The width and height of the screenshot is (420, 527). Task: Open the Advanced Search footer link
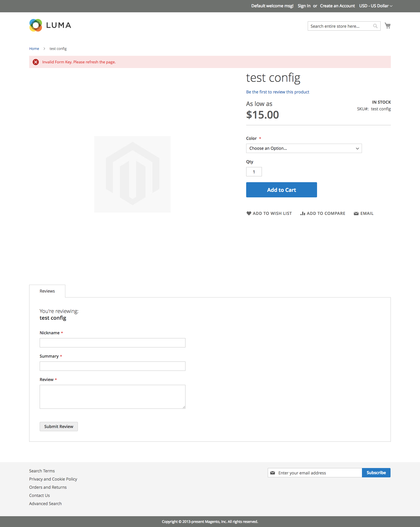point(45,503)
